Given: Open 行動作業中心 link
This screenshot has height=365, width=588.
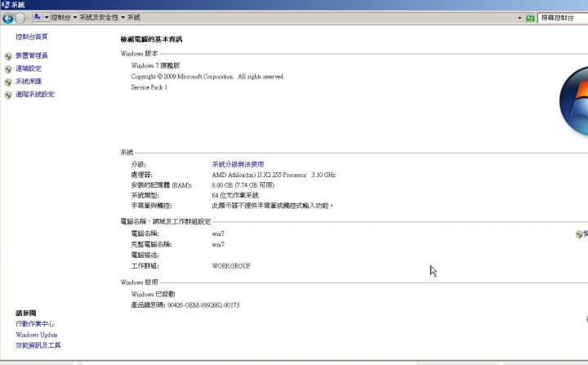Looking at the screenshot, I should tap(35, 323).
